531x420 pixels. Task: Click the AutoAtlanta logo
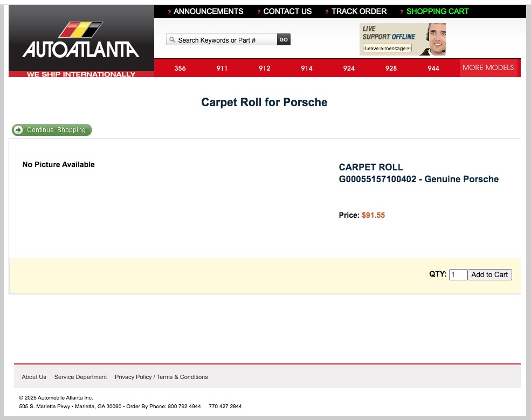point(81,40)
